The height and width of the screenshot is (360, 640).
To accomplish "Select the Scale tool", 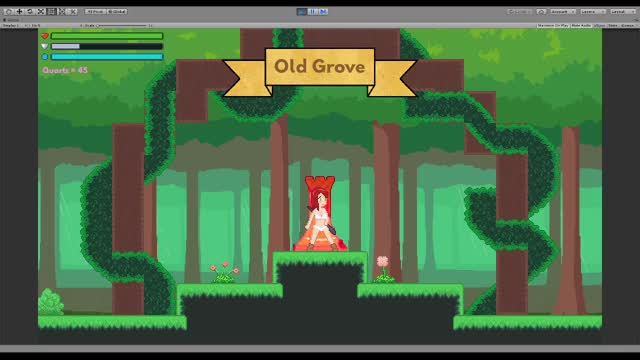I will click(x=41, y=11).
